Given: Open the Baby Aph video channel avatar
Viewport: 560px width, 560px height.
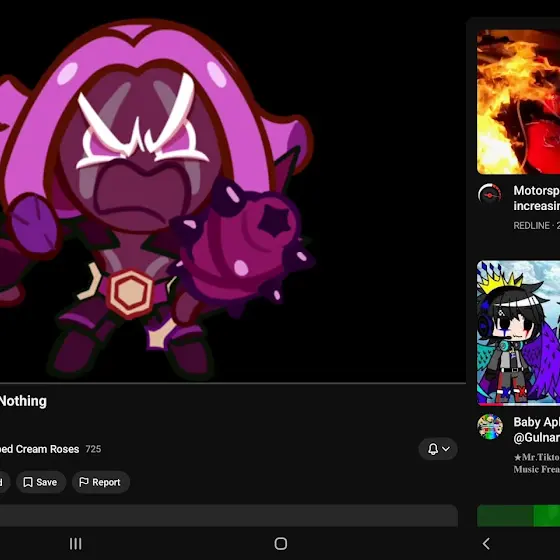Looking at the screenshot, I should click(x=490, y=426).
